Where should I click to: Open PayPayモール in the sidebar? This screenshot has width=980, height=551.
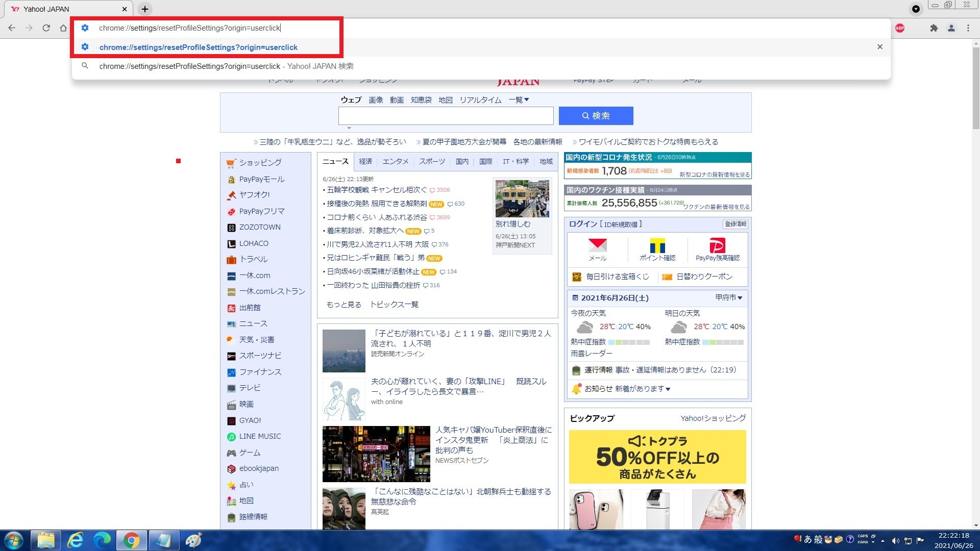click(256, 179)
